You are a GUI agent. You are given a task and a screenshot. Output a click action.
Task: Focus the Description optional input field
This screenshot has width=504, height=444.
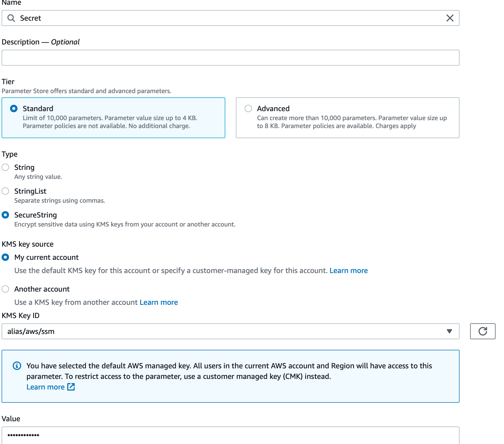tap(230, 58)
